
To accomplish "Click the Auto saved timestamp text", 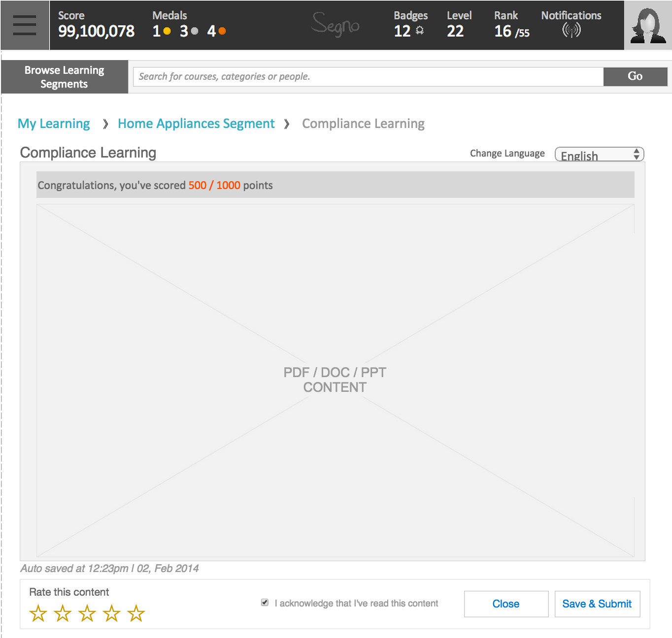I will click(x=109, y=569).
